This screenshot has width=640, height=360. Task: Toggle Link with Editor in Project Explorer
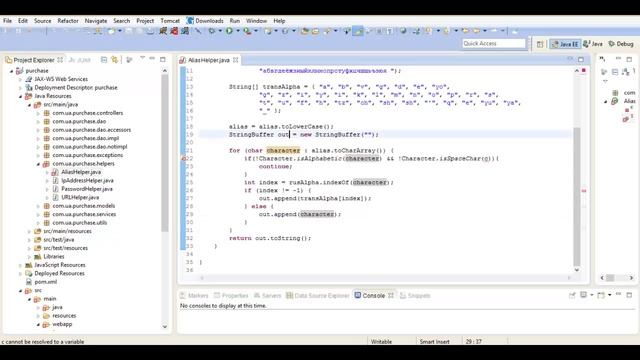click(115, 60)
